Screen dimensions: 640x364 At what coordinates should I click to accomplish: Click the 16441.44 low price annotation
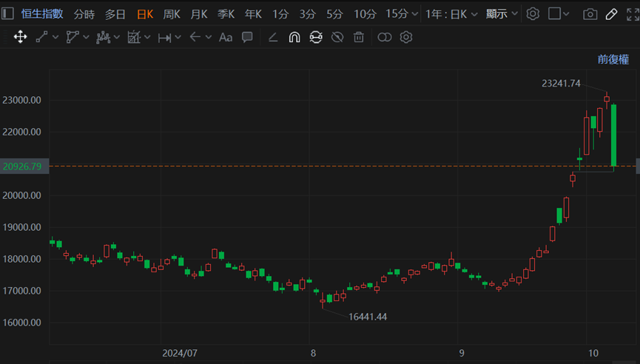[x=367, y=317]
